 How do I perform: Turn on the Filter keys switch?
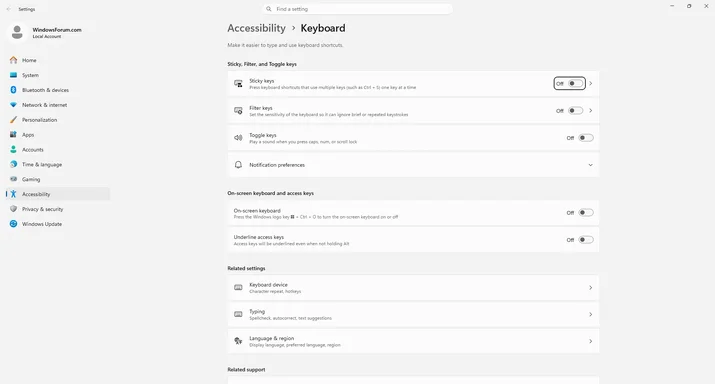tap(575, 110)
